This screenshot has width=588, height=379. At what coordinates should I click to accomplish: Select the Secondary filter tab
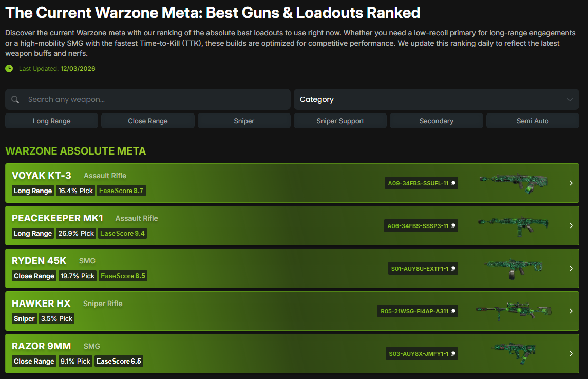pyautogui.click(x=436, y=121)
